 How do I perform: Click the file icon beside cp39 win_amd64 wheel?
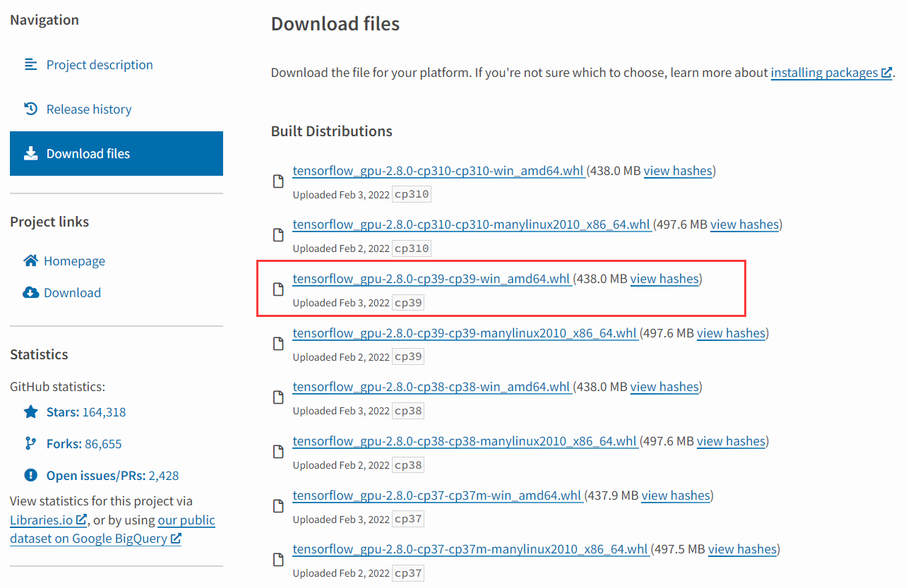click(x=278, y=289)
